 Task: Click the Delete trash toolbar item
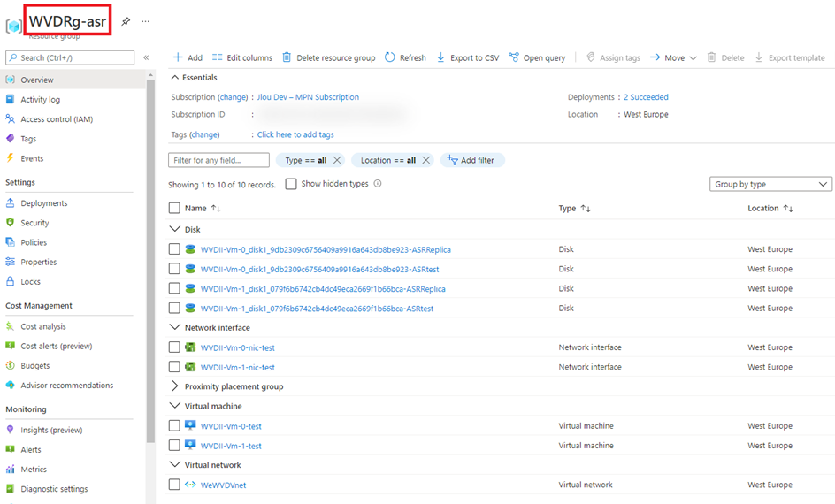[725, 57]
